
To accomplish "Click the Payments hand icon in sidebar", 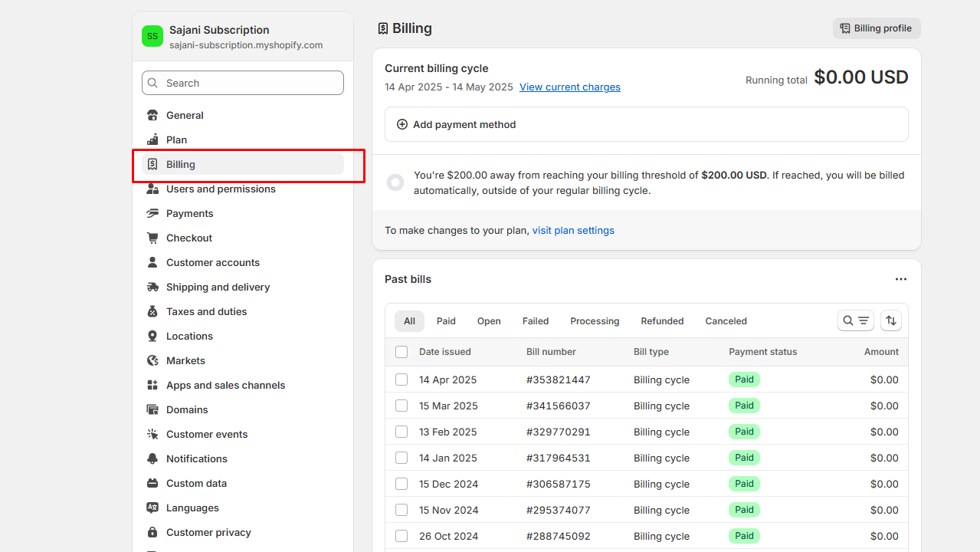I will pyautogui.click(x=152, y=214).
